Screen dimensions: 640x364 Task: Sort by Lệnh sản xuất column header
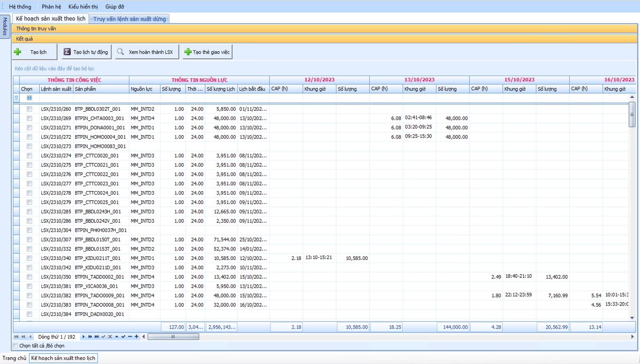pos(56,89)
